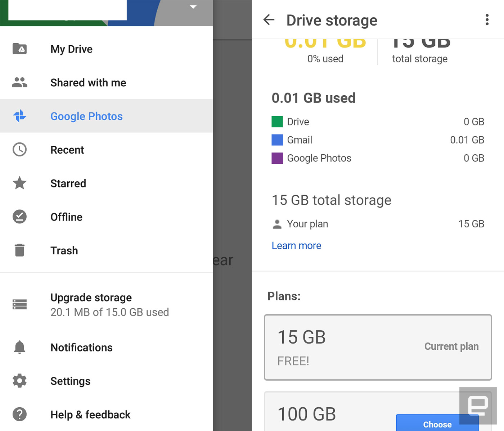Click the green Drive color swatch
Image resolution: width=504 pixels, height=431 pixels.
coord(277,122)
